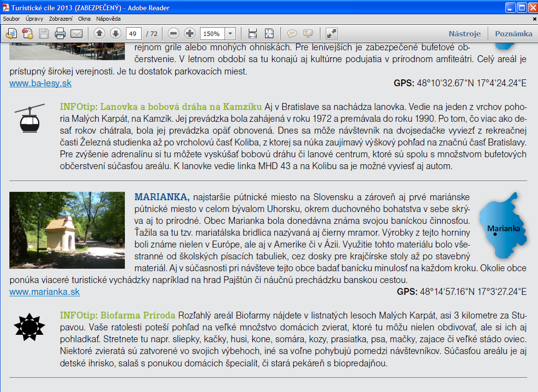Select the sticky note comment tool
This screenshot has width=538, height=392.
[x=292, y=34]
